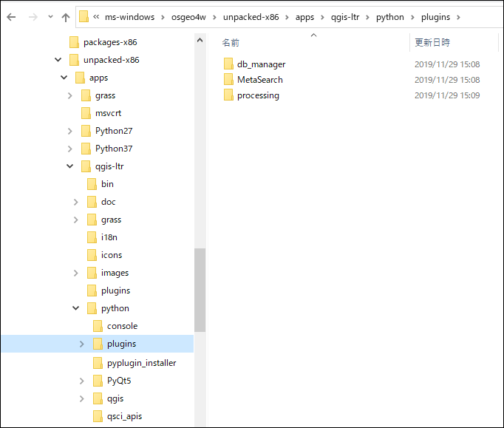The height and width of the screenshot is (428, 504).
Task: Sort by the 名前 column header
Action: pos(231,43)
